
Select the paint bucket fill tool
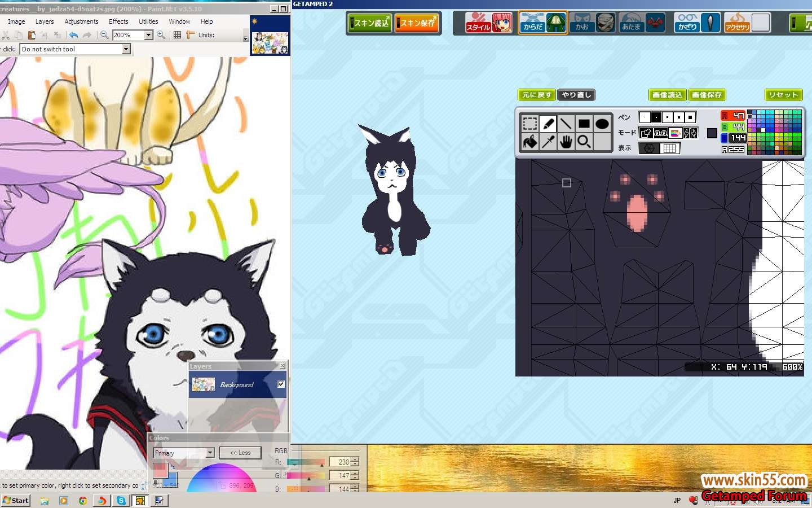529,142
